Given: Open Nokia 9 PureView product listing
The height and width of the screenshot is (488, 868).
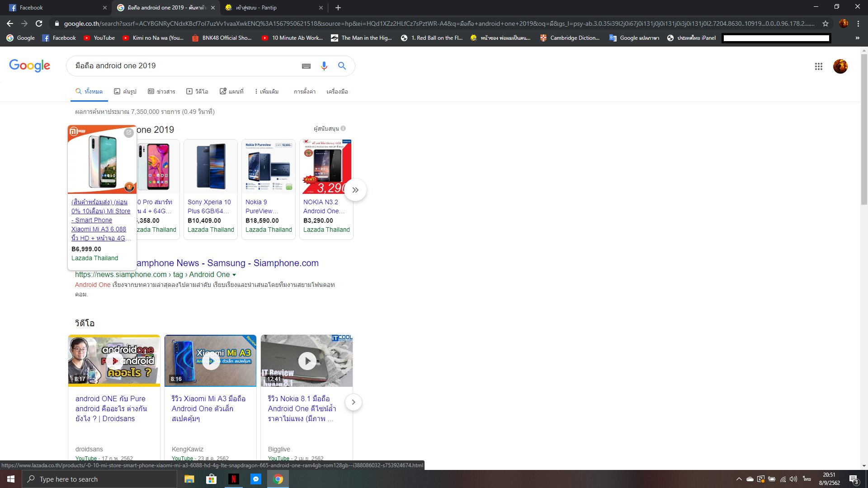Looking at the screenshot, I should coord(269,190).
